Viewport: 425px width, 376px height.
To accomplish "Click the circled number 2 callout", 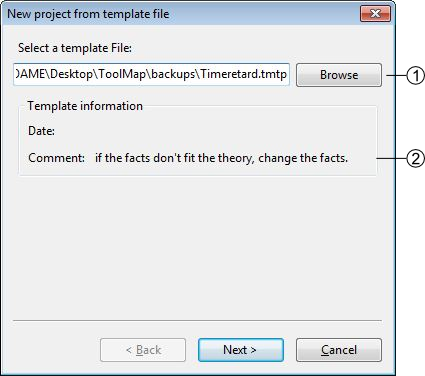I will tap(416, 159).
